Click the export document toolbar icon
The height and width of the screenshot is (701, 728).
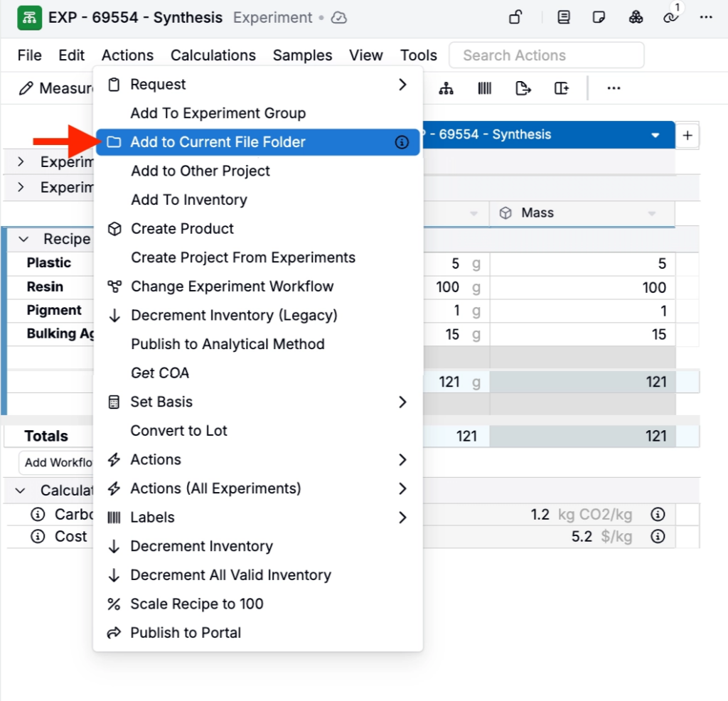click(x=523, y=88)
